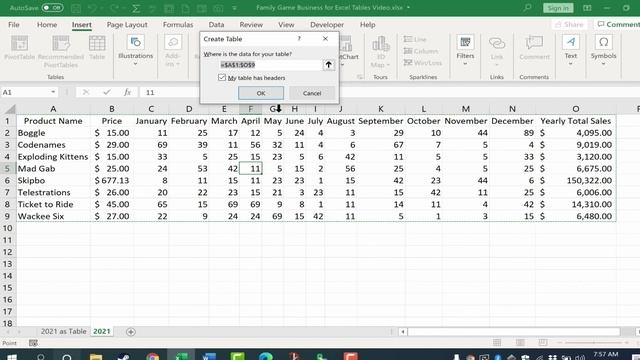Click the Page Layout view status icon
The image size is (640, 360).
(x=520, y=342)
